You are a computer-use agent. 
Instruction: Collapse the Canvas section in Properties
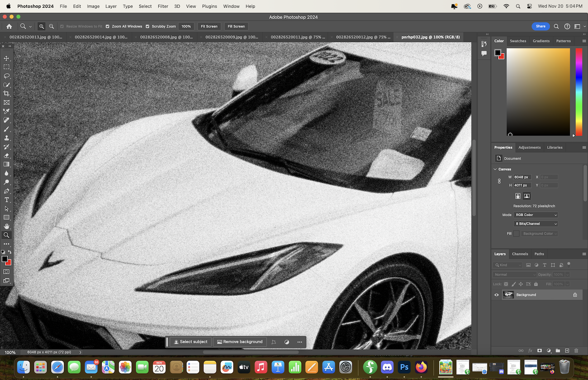pos(495,169)
